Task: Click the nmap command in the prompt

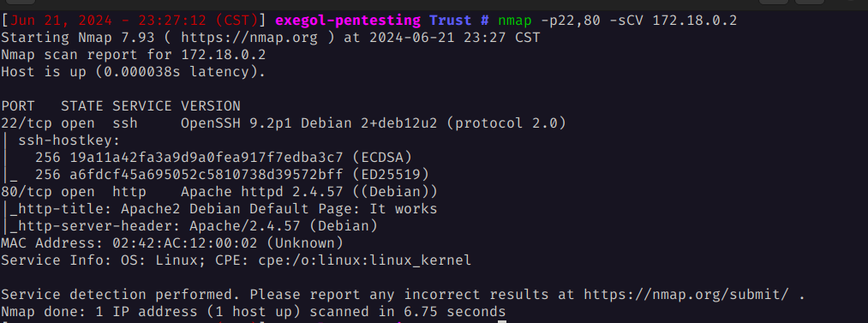Action: (x=514, y=21)
